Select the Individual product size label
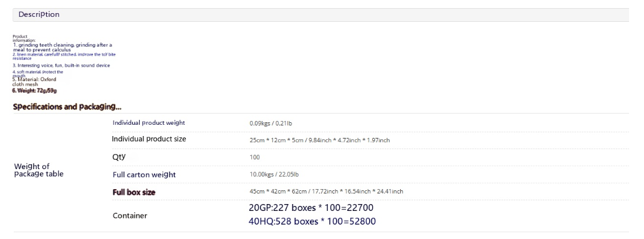The height and width of the screenshot is (239, 644). coord(148,139)
